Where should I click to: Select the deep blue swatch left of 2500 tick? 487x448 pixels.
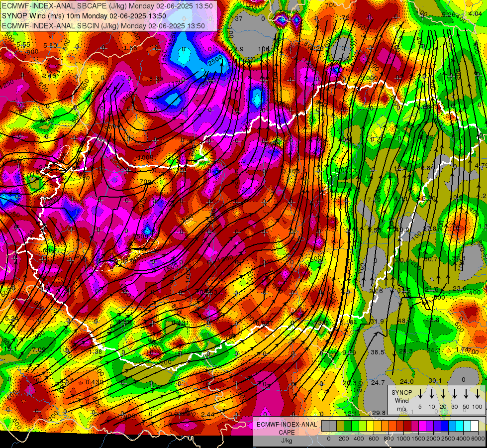445,426
